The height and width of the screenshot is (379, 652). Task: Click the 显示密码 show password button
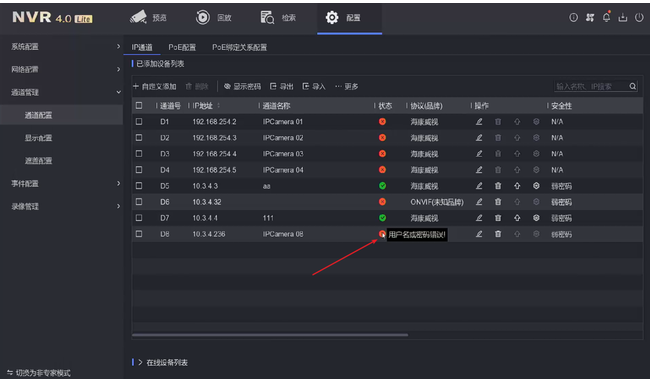[242, 87]
